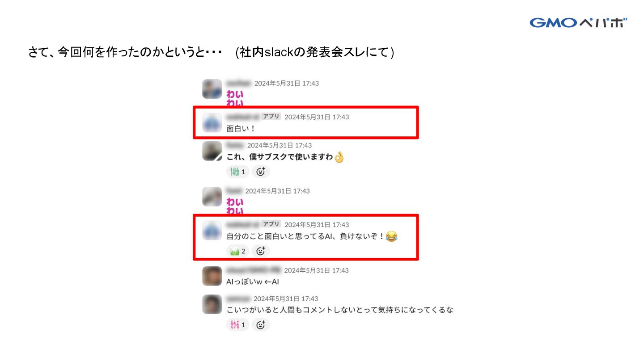This screenshot has width=644, height=362.
Task: Toggle the 14th emoji reaction
Action: point(237,172)
